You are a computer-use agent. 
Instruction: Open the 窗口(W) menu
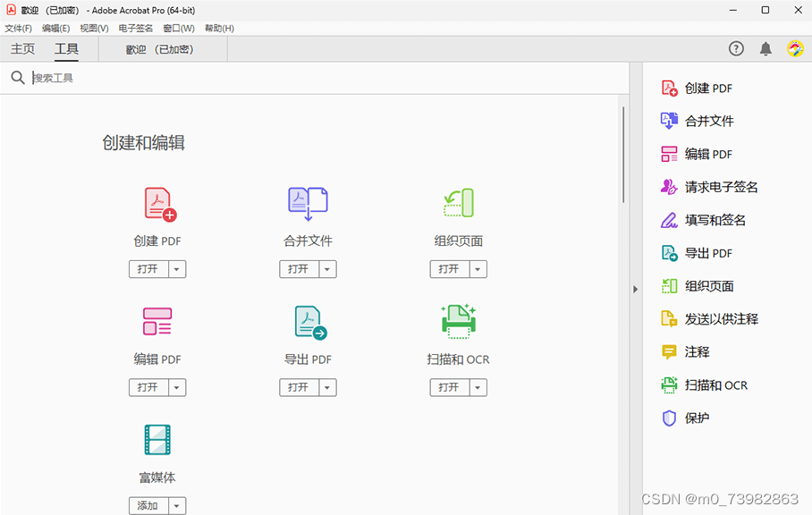[179, 29]
